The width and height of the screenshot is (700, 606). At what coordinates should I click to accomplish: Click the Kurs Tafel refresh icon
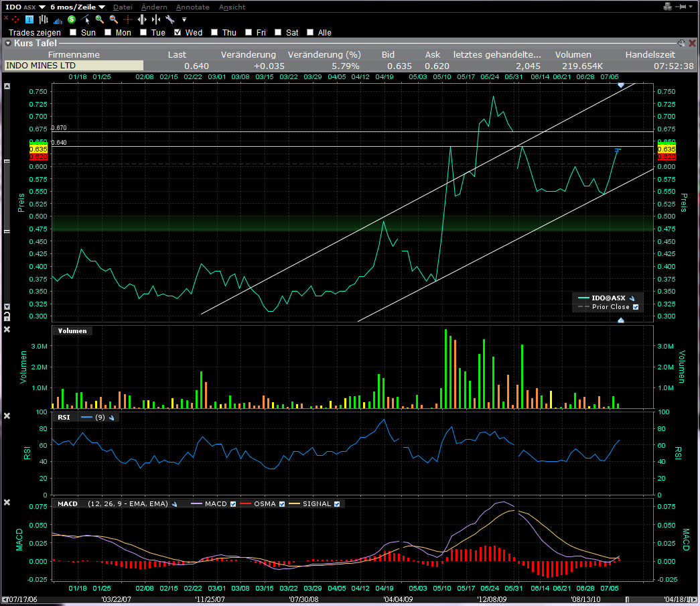pyautogui.click(x=681, y=44)
